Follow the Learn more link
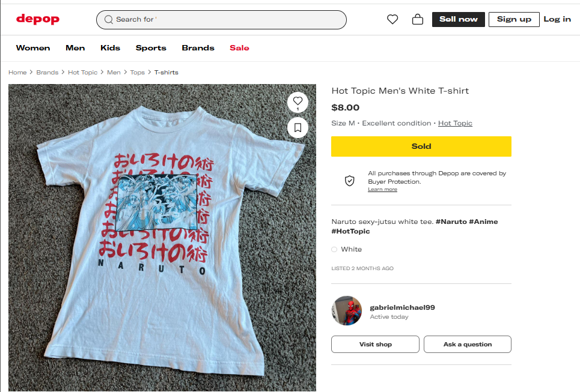The width and height of the screenshot is (580, 392). point(382,190)
